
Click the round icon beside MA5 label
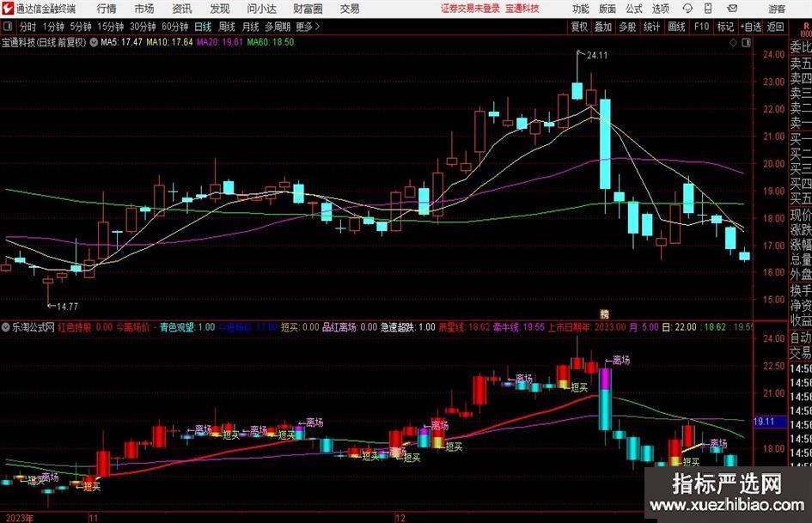pyautogui.click(x=95, y=41)
